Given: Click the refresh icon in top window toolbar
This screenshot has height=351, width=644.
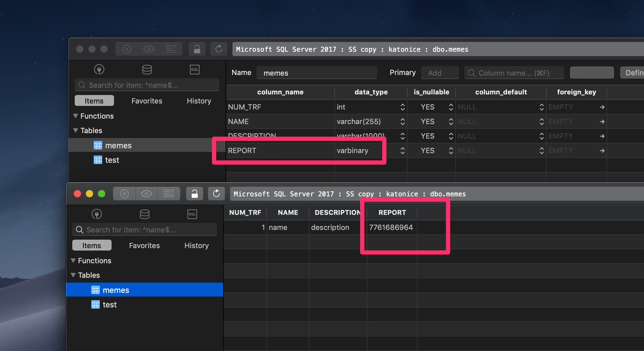Looking at the screenshot, I should pos(219,49).
